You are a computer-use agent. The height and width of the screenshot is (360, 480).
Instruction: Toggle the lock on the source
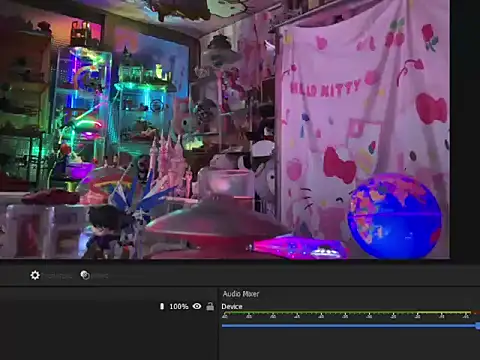pyautogui.click(x=210, y=306)
